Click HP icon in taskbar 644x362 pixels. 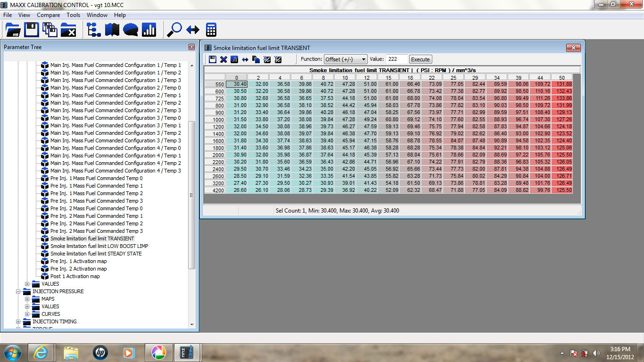[x=100, y=352]
